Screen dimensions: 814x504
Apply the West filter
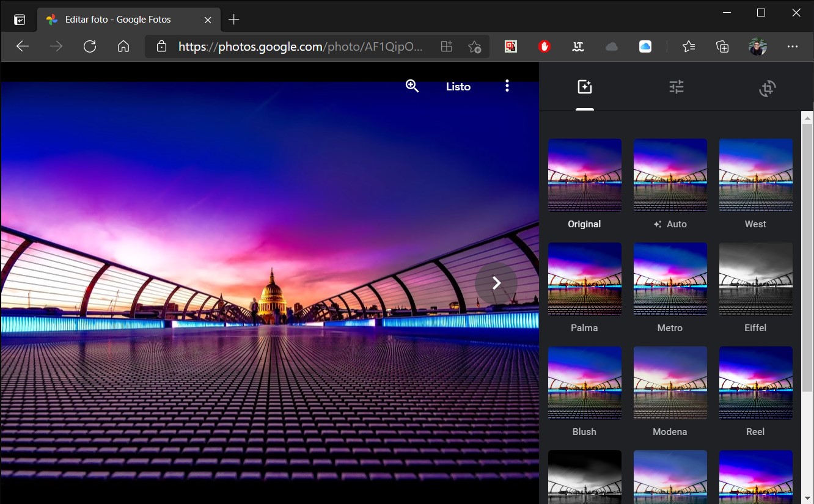[756, 175]
